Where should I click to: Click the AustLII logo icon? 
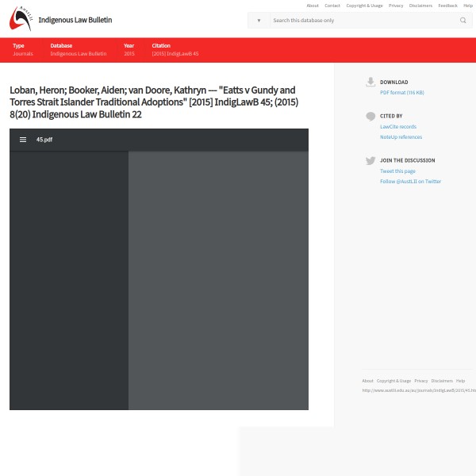pyautogui.click(x=20, y=18)
